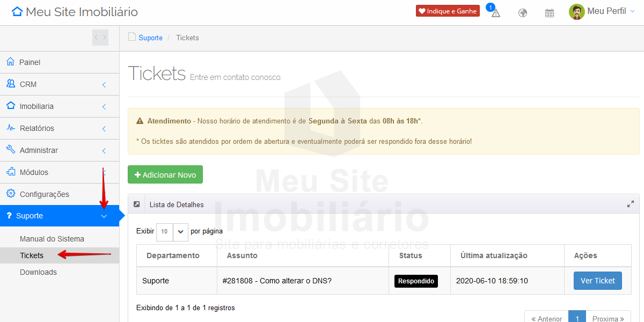Open the Meu Perfil dropdown menu
Viewport: 644px width, 322px height.
point(606,11)
